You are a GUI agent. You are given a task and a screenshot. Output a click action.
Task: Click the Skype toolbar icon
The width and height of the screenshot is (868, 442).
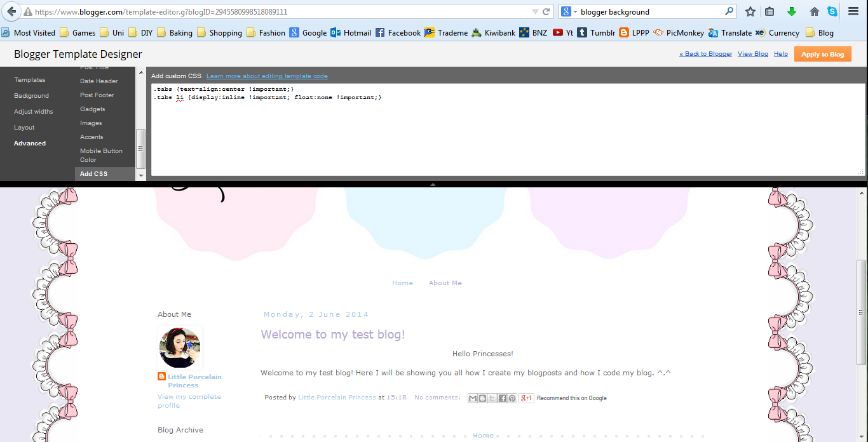(832, 11)
